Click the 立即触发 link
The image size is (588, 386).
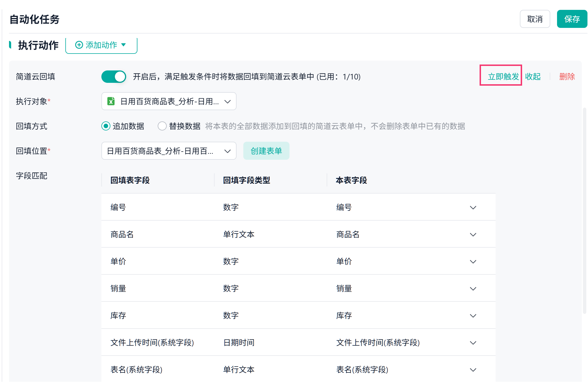(503, 76)
